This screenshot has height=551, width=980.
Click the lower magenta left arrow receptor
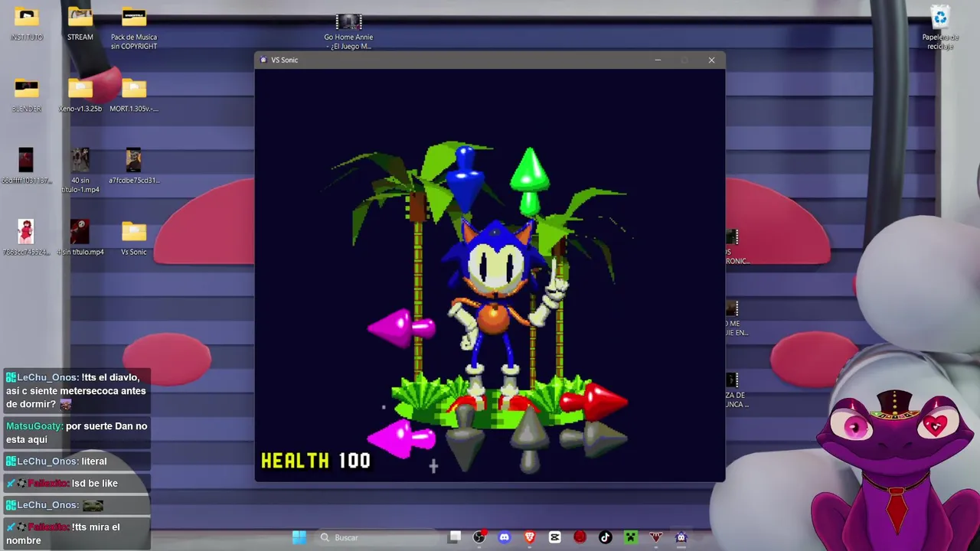pos(402,439)
